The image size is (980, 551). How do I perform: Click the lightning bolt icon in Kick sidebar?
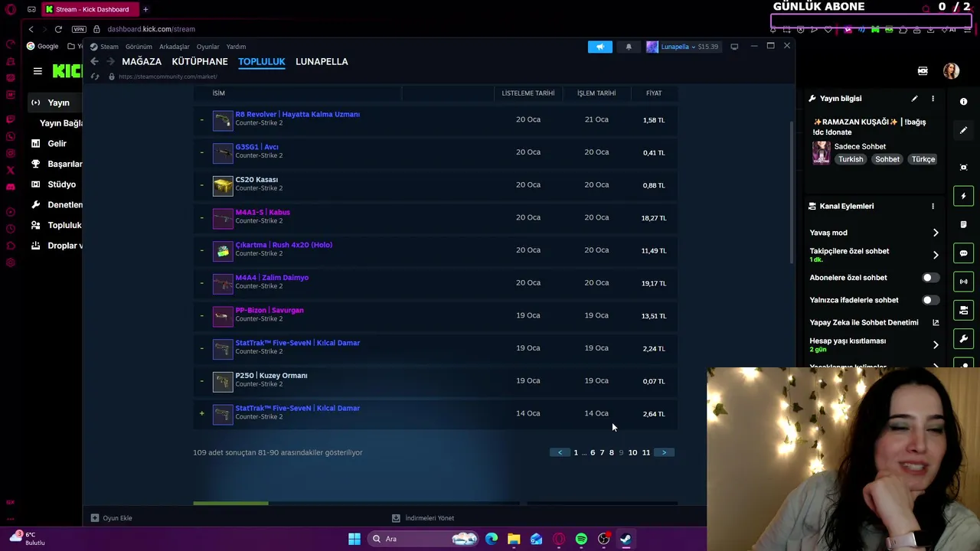(963, 196)
